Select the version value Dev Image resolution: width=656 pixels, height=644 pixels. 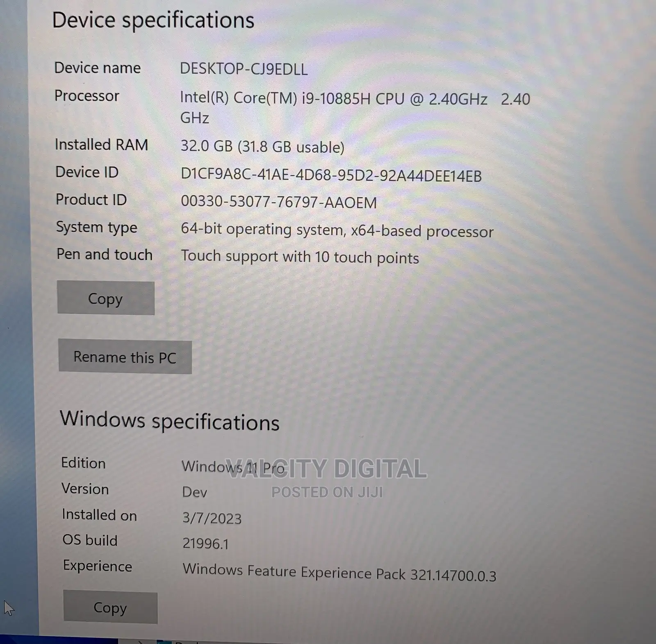click(195, 492)
